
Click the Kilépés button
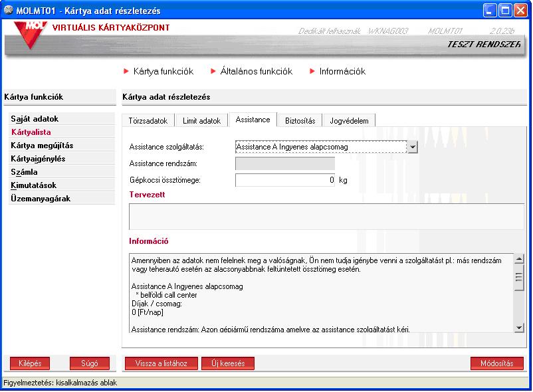30,363
